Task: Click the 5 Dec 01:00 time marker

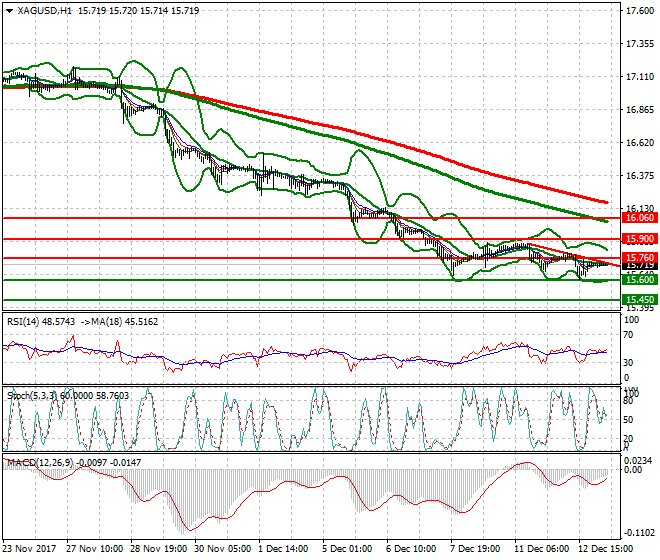Action: 347,549
